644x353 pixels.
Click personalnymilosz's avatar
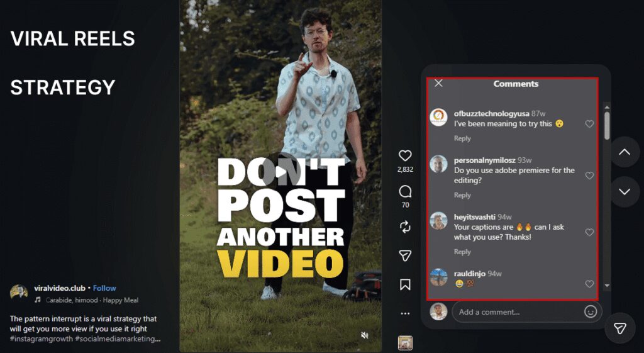point(438,164)
